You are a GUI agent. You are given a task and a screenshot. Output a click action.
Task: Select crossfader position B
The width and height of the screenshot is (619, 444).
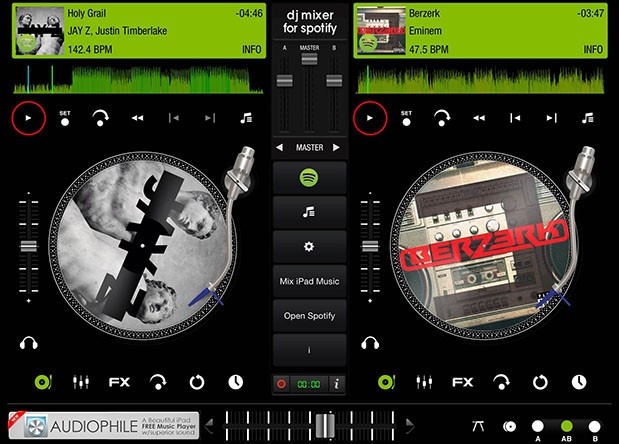[x=595, y=426]
